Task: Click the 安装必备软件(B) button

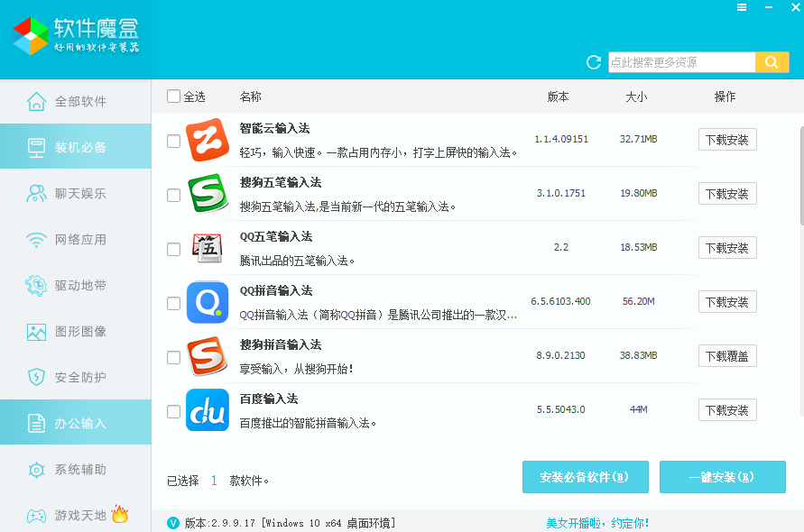Action: [x=585, y=477]
